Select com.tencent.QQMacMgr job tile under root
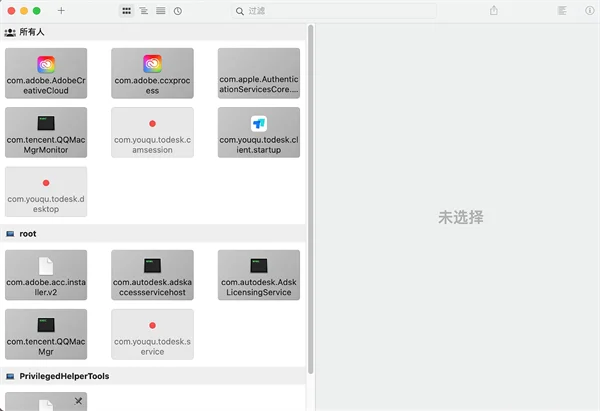This screenshot has height=411, width=600. (46, 334)
